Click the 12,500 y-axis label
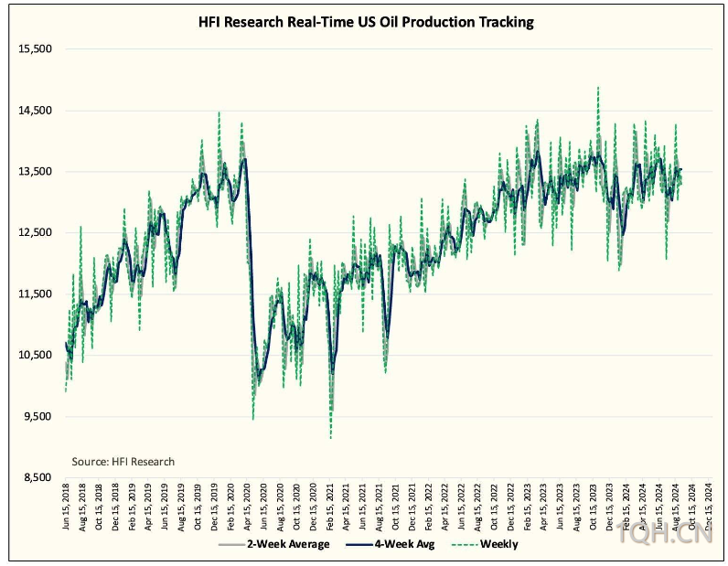The height and width of the screenshot is (566, 728). (35, 232)
